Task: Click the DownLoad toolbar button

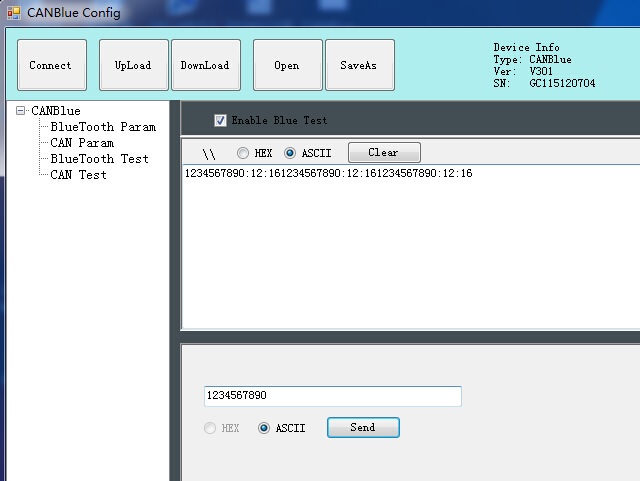Action: pos(205,66)
